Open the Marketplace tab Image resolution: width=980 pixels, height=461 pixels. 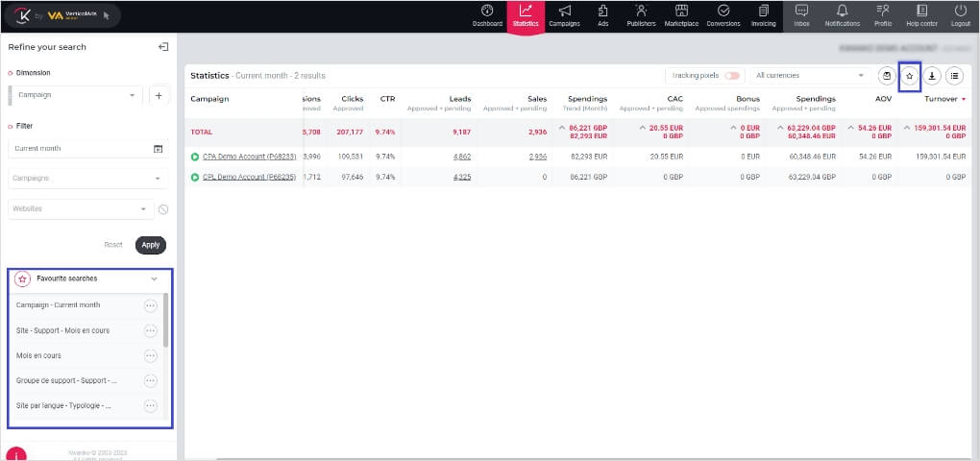(x=681, y=15)
